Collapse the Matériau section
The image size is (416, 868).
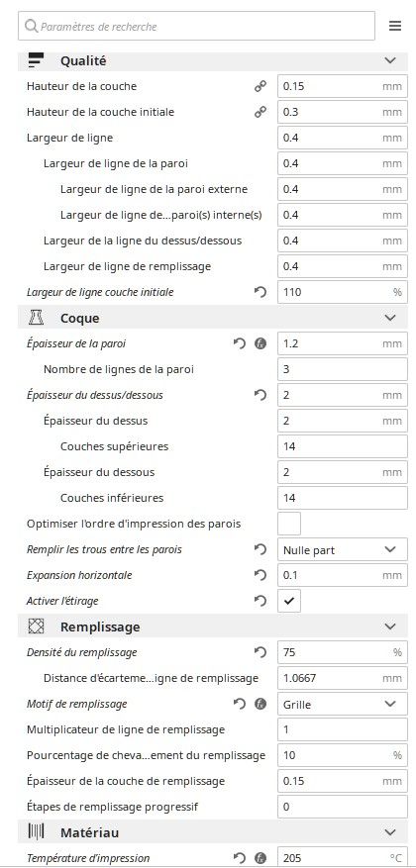click(390, 832)
